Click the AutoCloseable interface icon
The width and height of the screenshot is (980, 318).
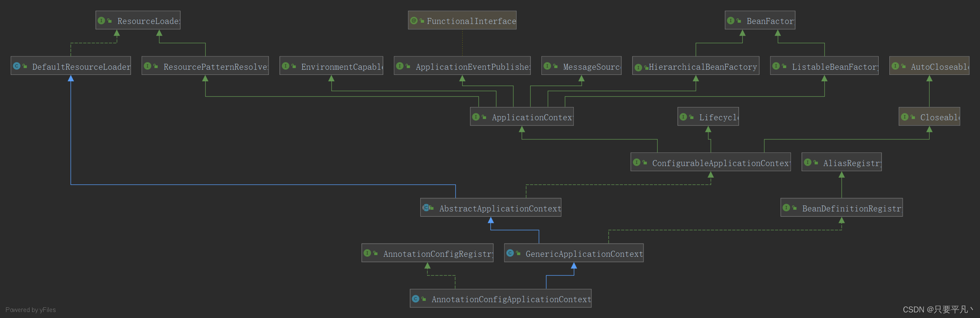895,66
